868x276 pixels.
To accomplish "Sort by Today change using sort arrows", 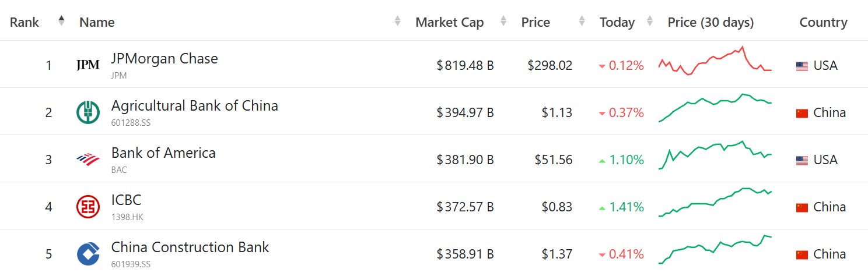I will (x=650, y=22).
